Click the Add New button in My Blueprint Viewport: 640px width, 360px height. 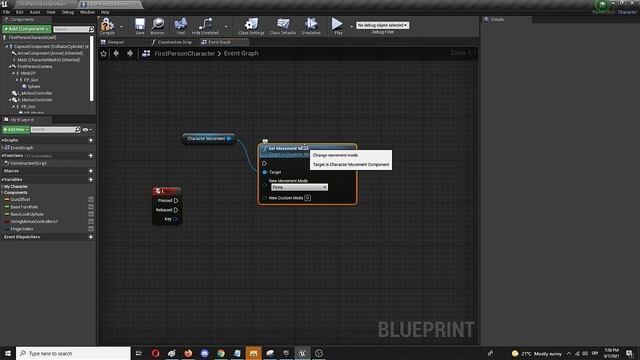click(16, 130)
